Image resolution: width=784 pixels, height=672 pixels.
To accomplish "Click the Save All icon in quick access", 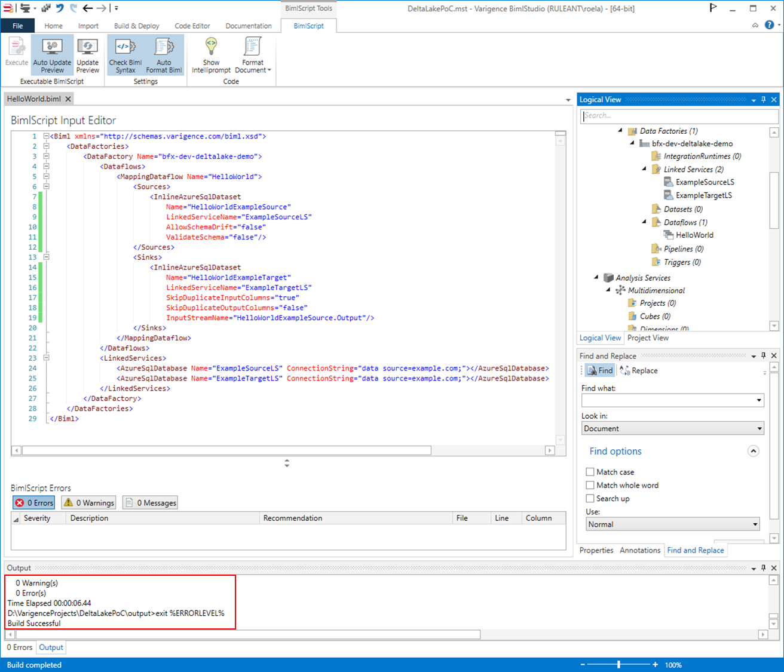I will pos(46,8).
